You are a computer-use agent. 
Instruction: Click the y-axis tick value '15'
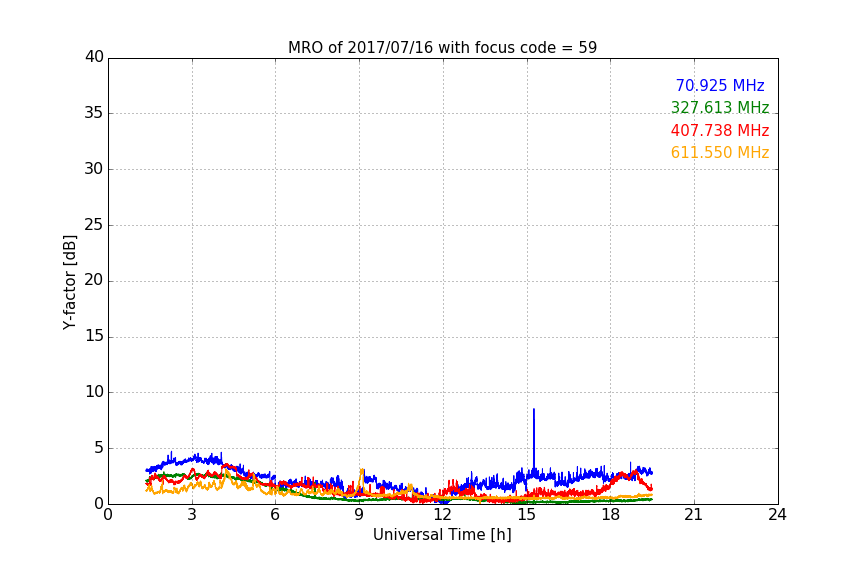[94, 336]
